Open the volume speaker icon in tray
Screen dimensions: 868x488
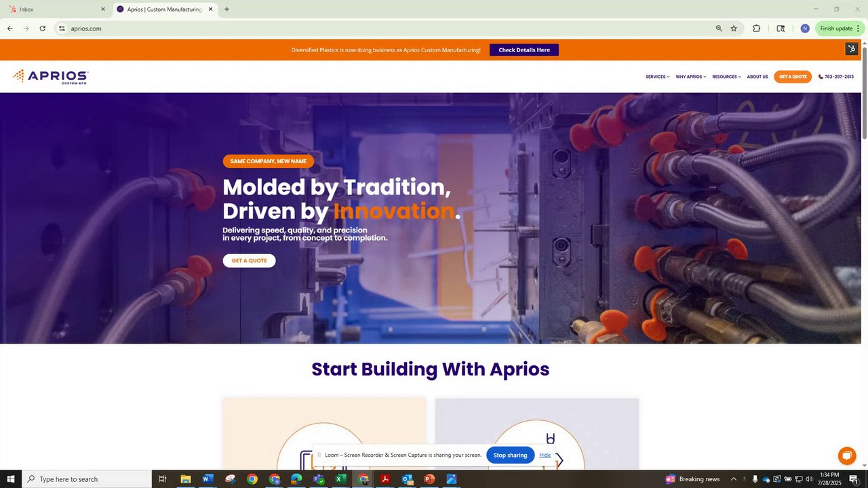click(809, 479)
